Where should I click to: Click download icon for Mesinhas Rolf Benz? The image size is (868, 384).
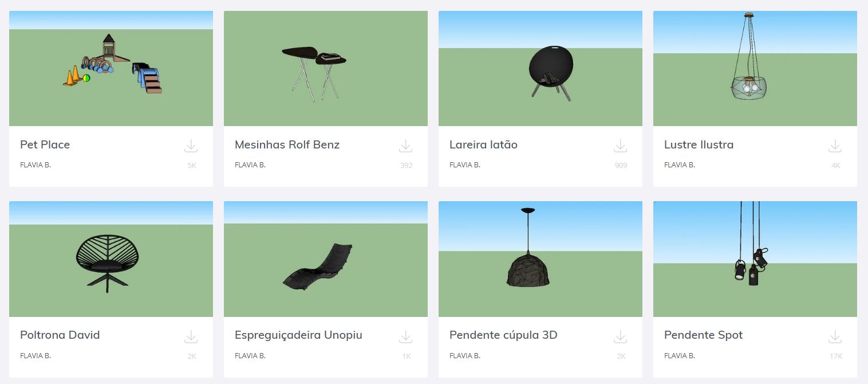point(406,146)
